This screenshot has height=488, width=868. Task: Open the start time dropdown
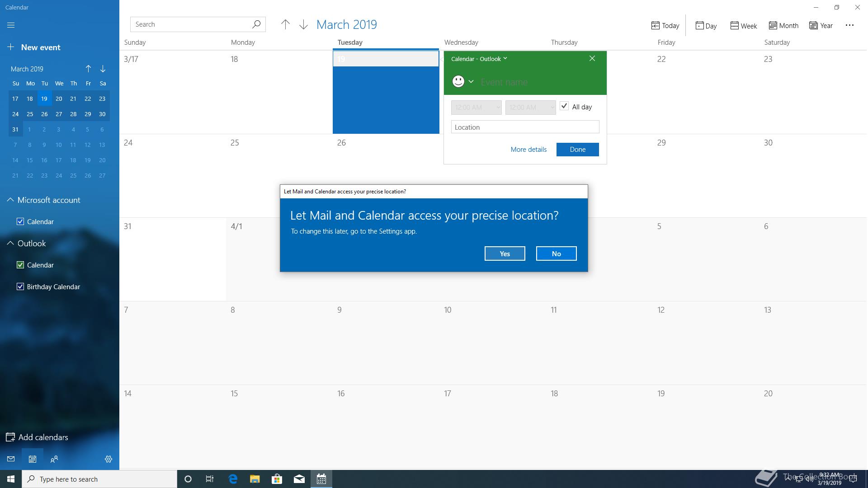476,107
